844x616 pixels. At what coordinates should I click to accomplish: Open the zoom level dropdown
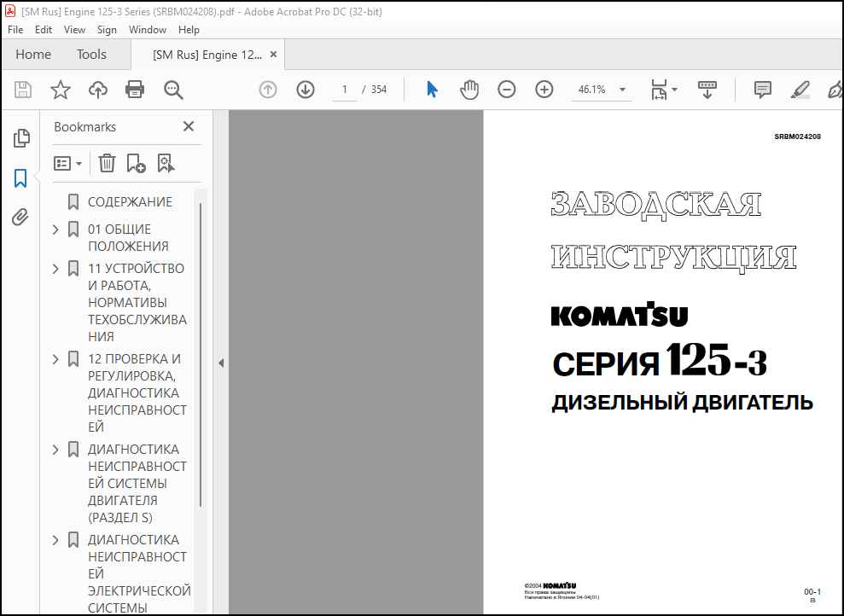(623, 90)
